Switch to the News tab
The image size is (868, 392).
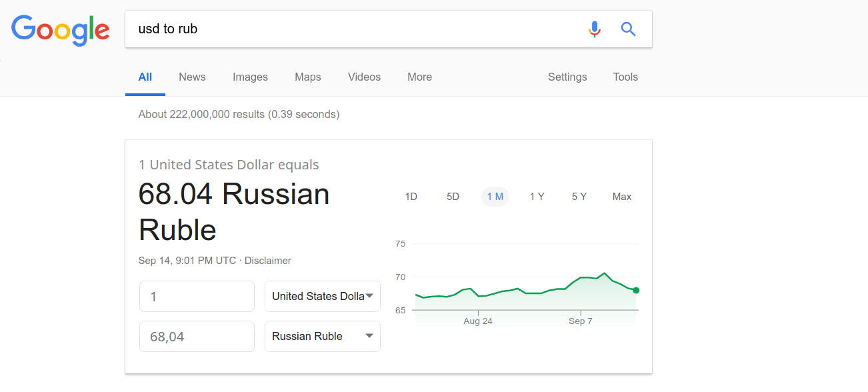click(x=192, y=77)
